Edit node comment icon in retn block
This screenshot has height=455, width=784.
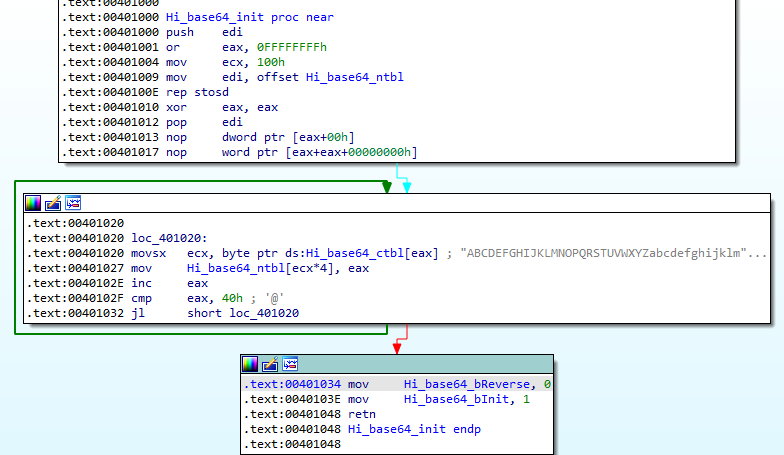pyautogui.click(x=270, y=364)
